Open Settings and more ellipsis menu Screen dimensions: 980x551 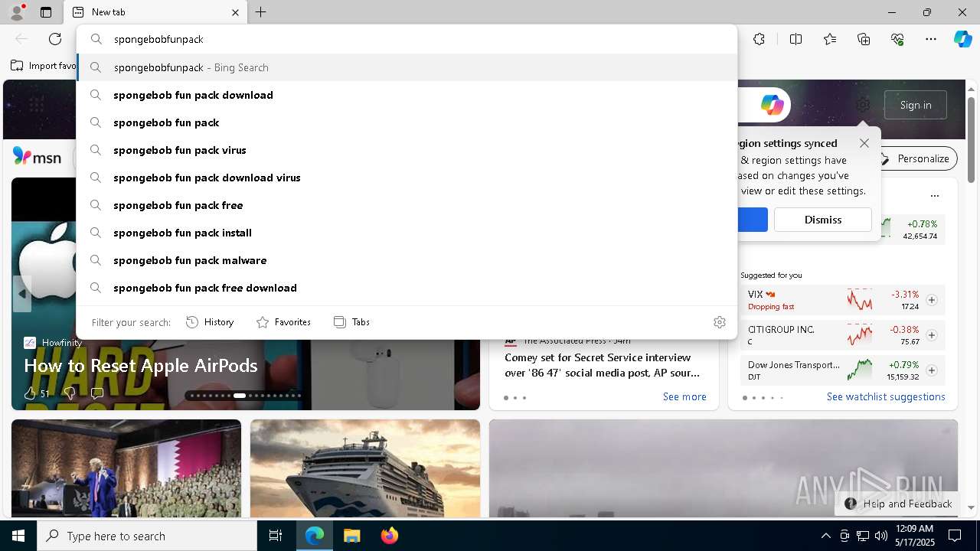tap(931, 39)
